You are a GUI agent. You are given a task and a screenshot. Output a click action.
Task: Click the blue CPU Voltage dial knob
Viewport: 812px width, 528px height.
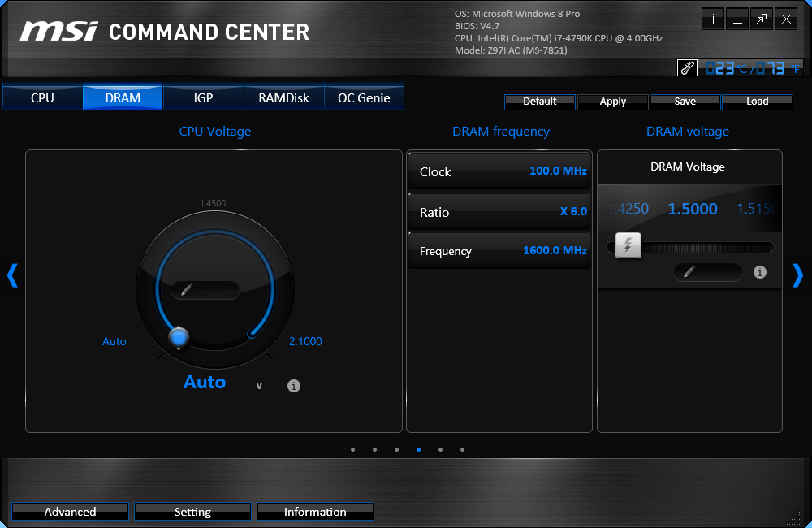[179, 338]
